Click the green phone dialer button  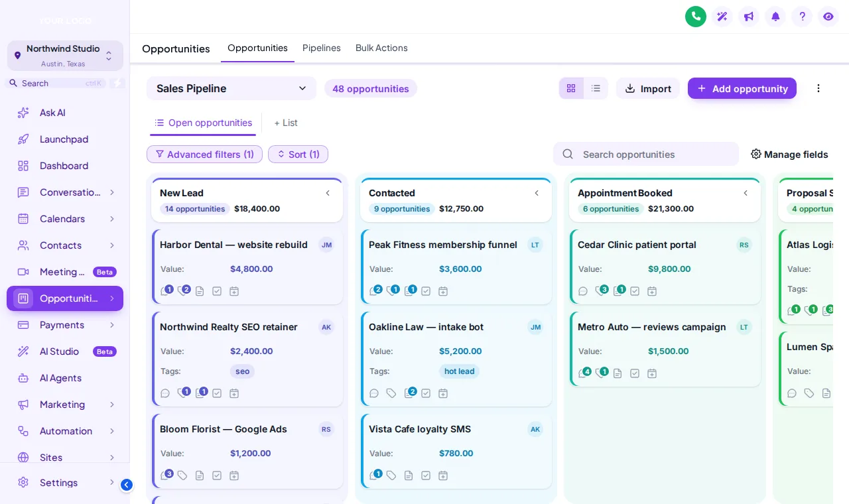point(696,17)
